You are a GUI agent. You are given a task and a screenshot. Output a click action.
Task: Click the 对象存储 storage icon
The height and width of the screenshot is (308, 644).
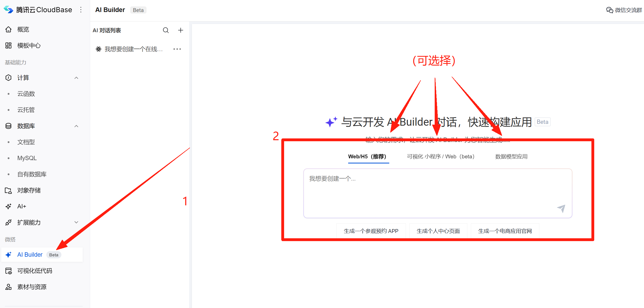(x=8, y=191)
